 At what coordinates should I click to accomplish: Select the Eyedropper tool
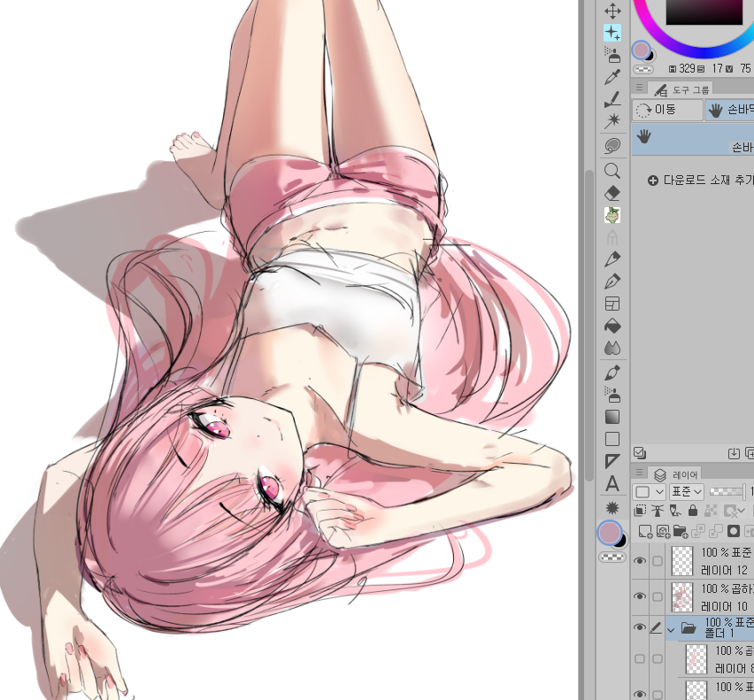[x=612, y=77]
